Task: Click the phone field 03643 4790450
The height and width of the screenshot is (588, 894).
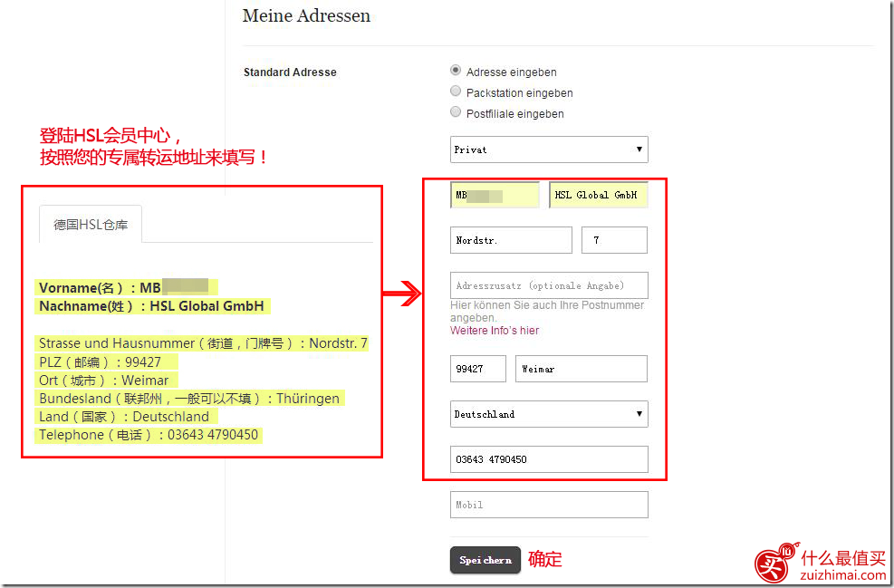Action: pos(549,459)
